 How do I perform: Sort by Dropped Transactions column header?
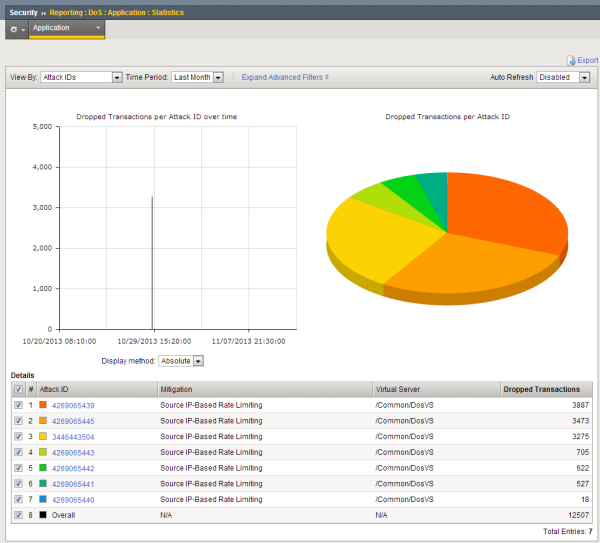(541, 389)
